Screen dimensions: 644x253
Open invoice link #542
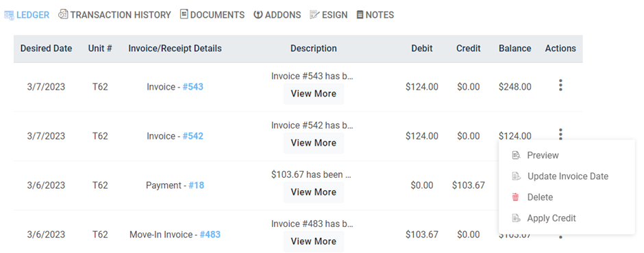point(193,136)
